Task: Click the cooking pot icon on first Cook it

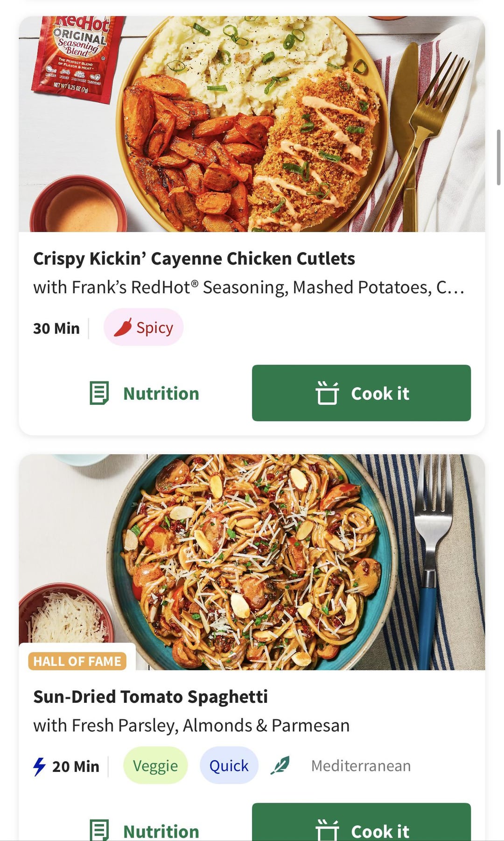Action: (327, 393)
